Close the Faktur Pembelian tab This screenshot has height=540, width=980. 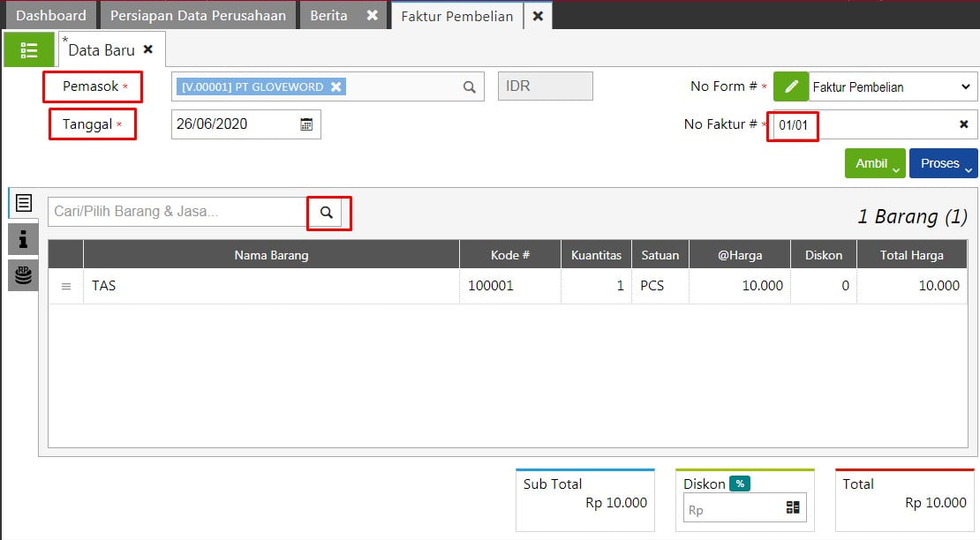(x=538, y=16)
